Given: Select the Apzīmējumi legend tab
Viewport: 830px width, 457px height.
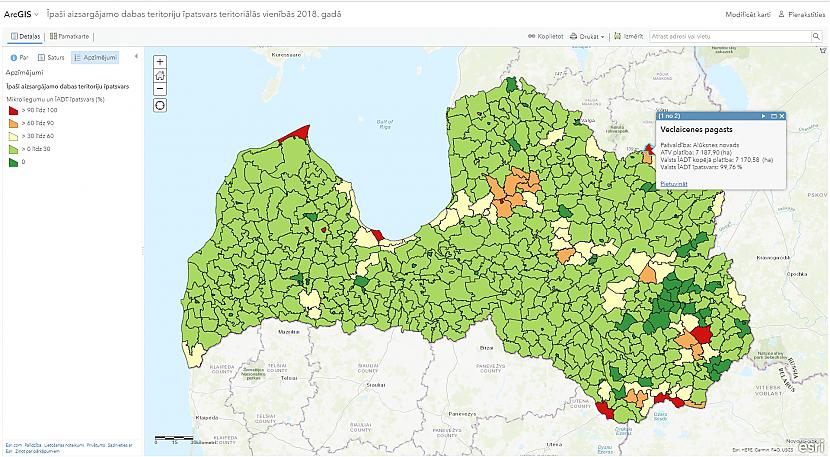Looking at the screenshot, I should coord(95,57).
